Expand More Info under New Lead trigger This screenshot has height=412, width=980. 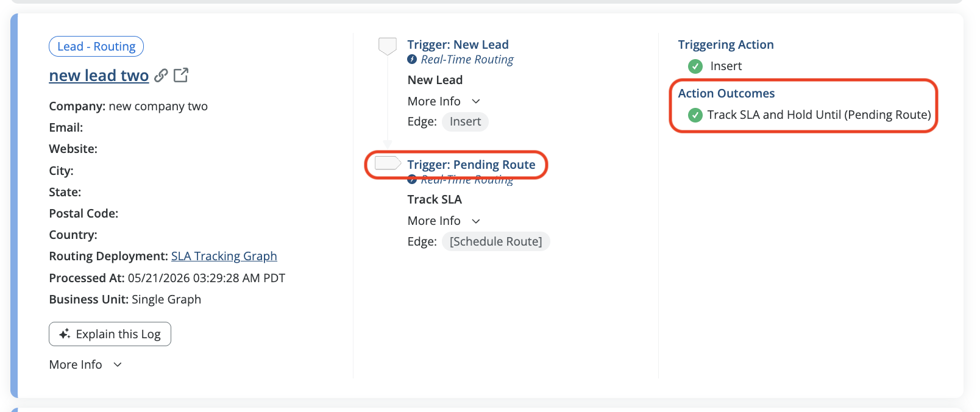coord(444,101)
